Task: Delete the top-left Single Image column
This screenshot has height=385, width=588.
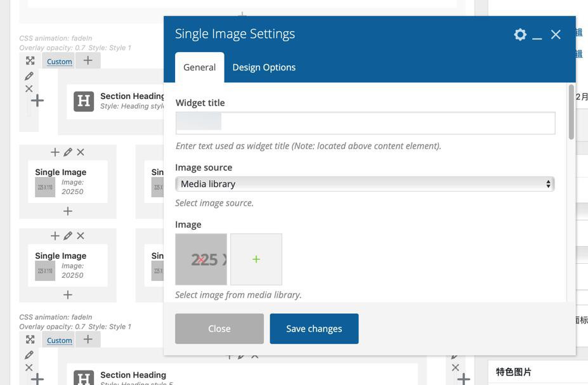Action: point(81,152)
